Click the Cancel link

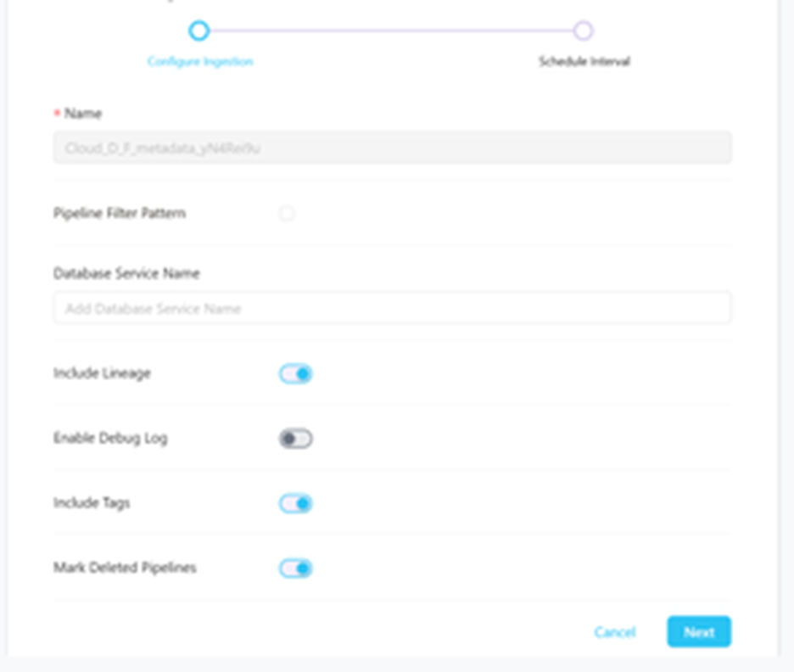[x=615, y=632]
